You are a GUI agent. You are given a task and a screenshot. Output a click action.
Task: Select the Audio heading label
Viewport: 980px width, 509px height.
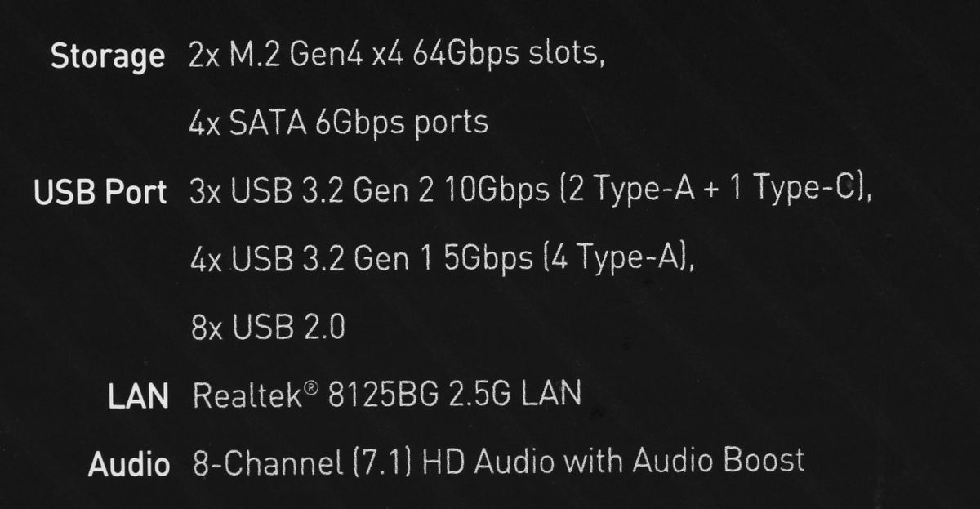[x=129, y=464]
